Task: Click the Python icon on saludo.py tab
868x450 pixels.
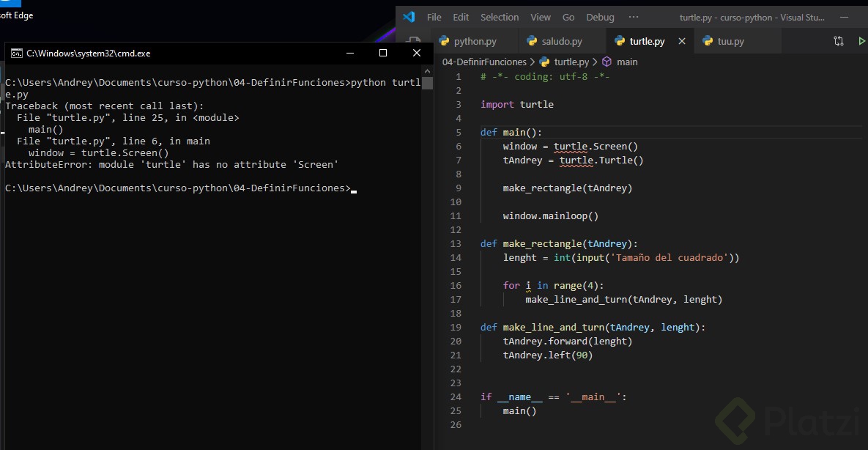Action: (x=532, y=40)
